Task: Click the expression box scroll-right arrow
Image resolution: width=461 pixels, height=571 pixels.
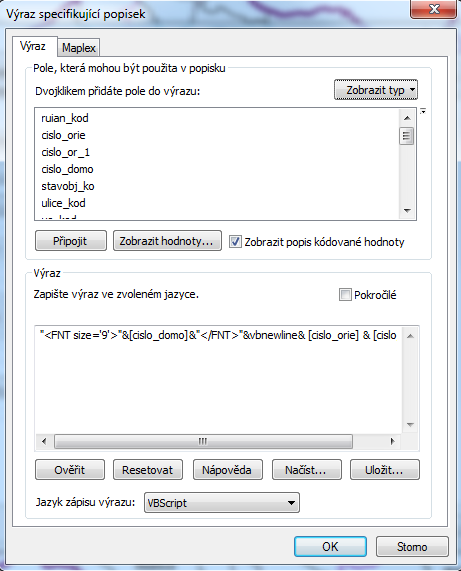Action: (392, 441)
